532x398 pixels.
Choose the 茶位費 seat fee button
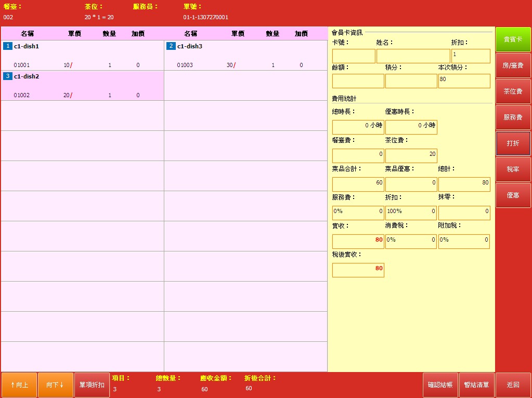[x=513, y=91]
